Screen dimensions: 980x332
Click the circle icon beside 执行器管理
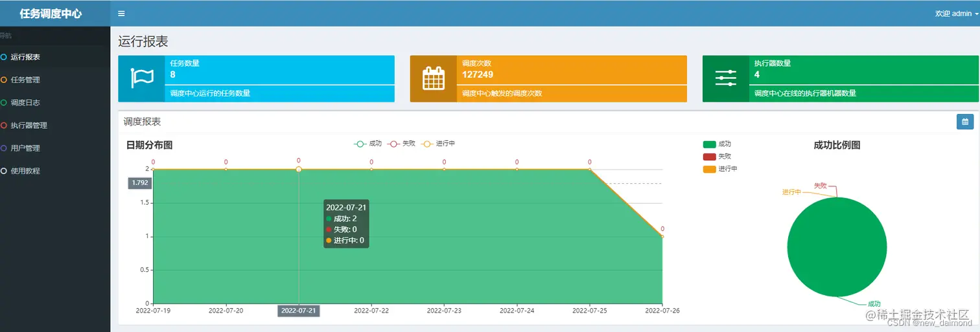[4, 125]
